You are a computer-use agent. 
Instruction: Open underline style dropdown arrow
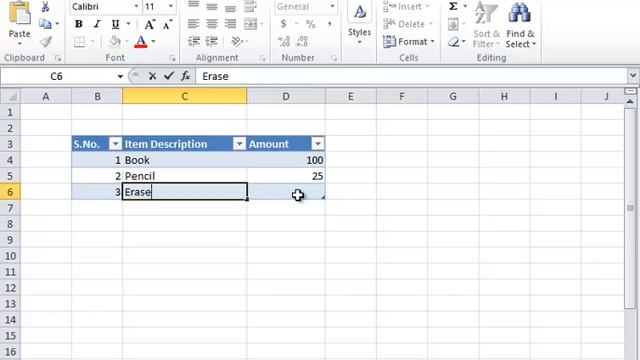tap(129, 24)
